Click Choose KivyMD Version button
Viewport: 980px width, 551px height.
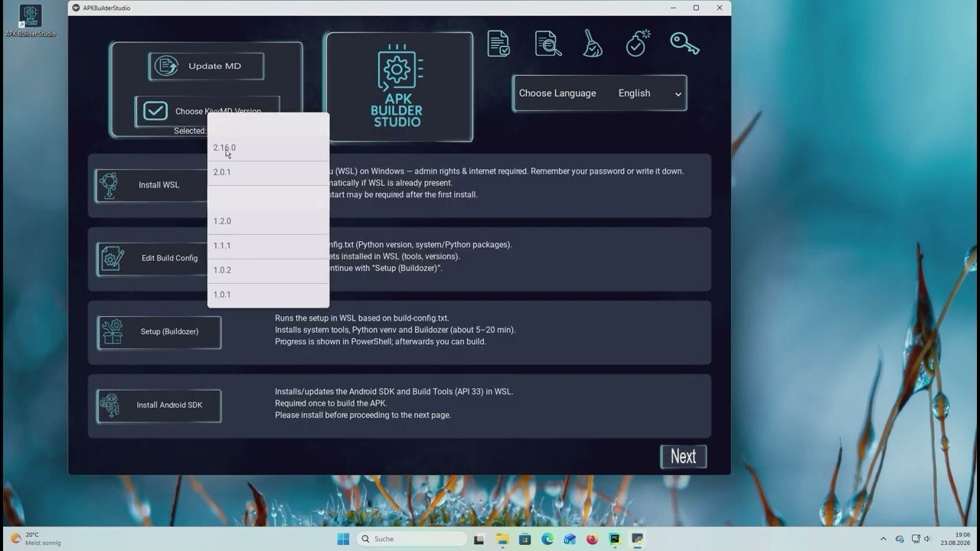tap(207, 111)
